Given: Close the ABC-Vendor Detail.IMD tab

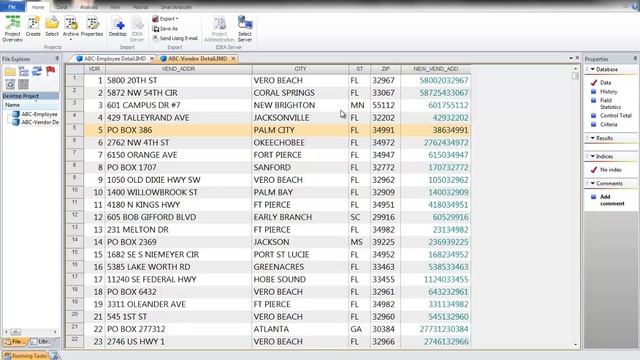Looking at the screenshot, I should (233, 59).
